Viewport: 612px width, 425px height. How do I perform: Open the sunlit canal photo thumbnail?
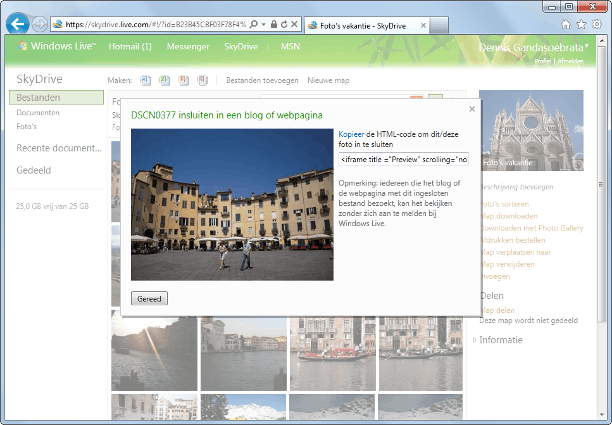[x=154, y=354]
